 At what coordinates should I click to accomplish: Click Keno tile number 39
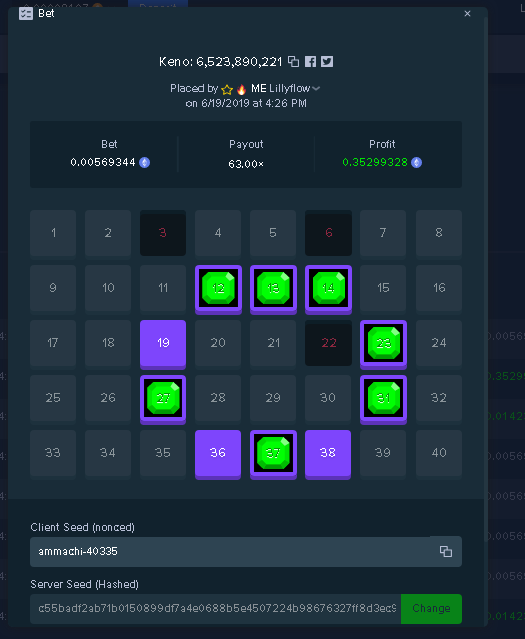(383, 453)
